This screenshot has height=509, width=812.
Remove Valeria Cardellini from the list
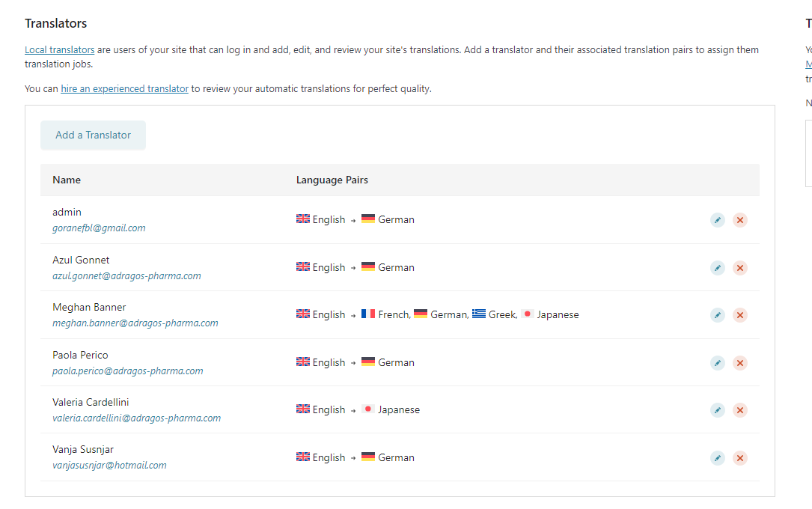(740, 410)
